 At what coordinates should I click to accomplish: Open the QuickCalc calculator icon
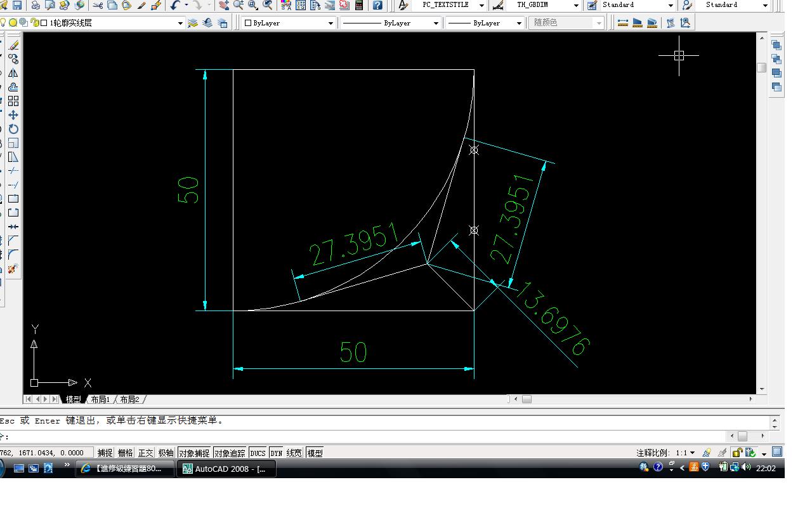coord(359,5)
